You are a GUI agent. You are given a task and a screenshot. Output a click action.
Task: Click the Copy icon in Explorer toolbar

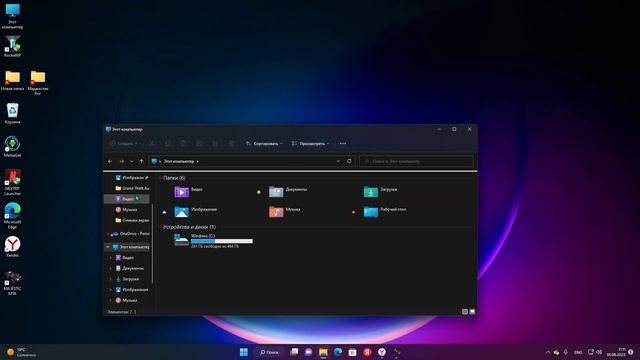(167, 144)
